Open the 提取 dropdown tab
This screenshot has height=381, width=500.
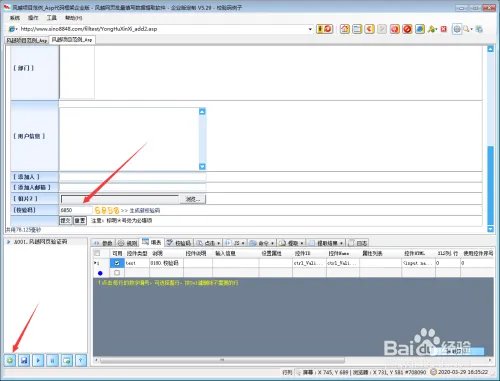[x=291, y=243]
